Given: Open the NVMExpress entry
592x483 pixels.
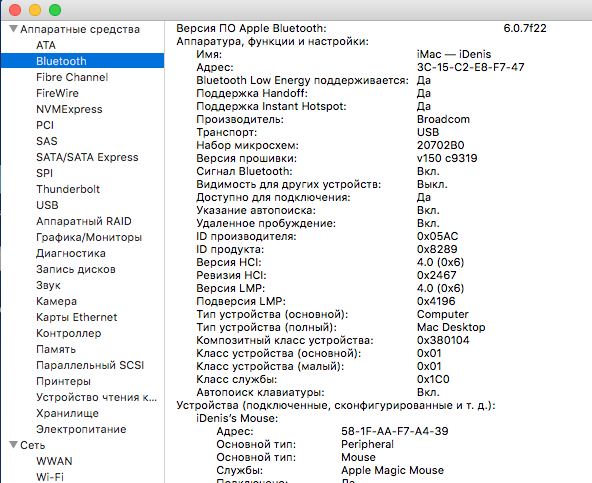Looking at the screenshot, I should [69, 109].
